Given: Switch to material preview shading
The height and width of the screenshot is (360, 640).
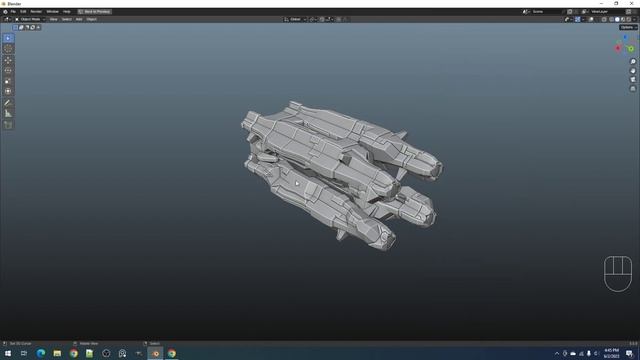Looking at the screenshot, I should point(623,19).
